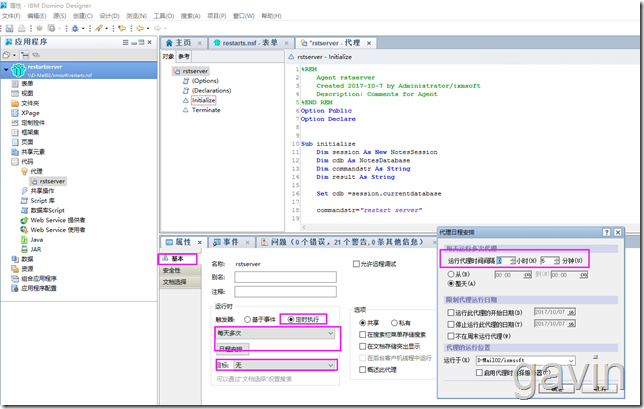
Task: Click the back arrow navigation icon
Action: (140, 28)
